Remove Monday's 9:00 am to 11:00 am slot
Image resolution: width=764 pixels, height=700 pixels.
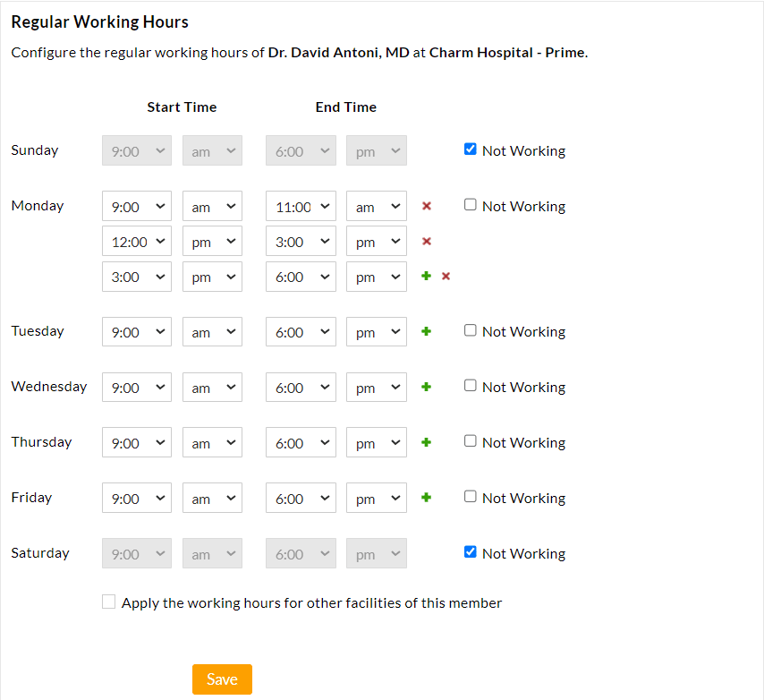(427, 206)
